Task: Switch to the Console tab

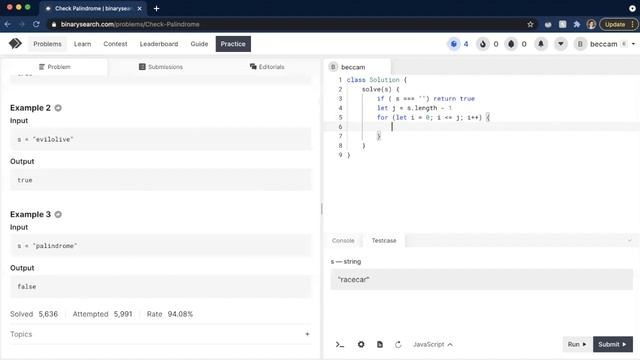Action: click(x=343, y=240)
